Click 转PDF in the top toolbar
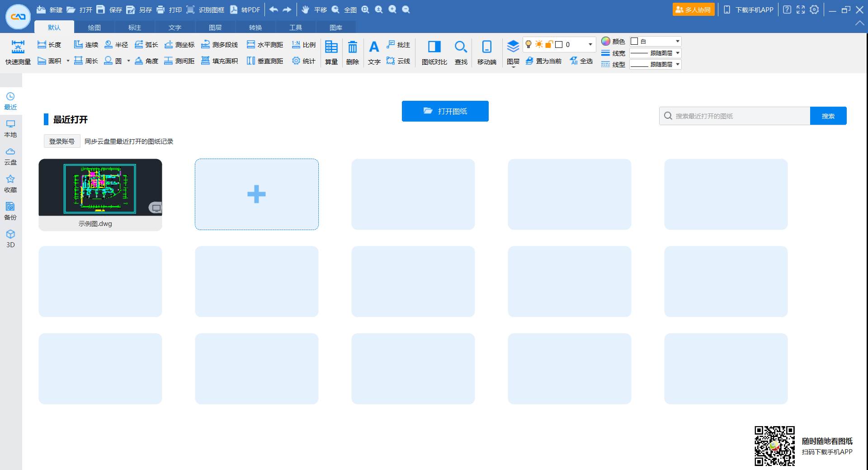 coord(245,9)
